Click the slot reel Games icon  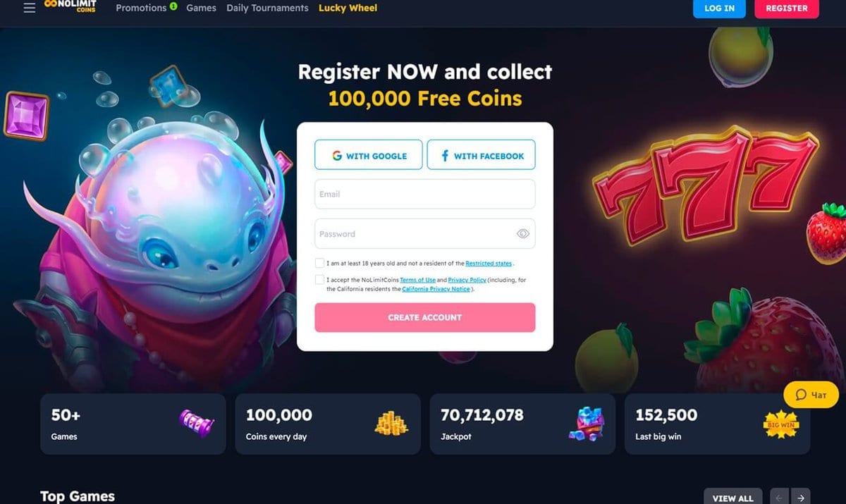tap(197, 424)
